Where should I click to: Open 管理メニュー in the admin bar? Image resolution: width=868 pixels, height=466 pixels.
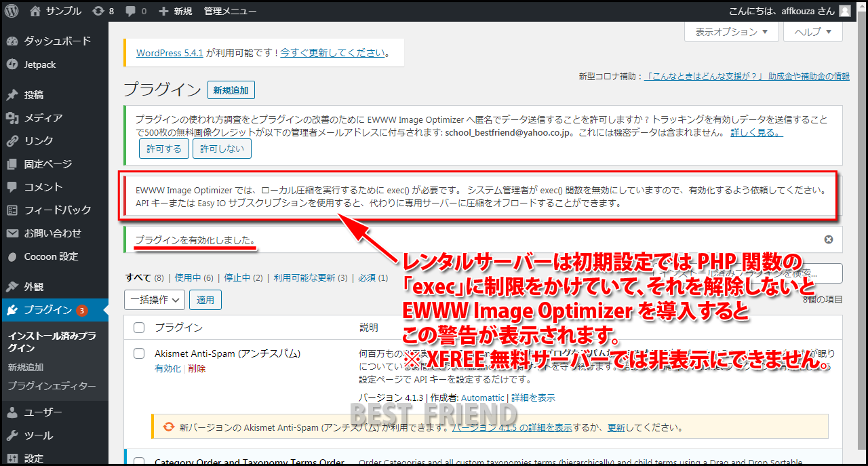click(230, 11)
